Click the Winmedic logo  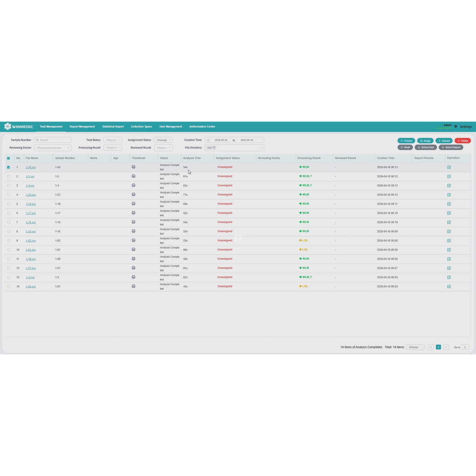point(19,127)
